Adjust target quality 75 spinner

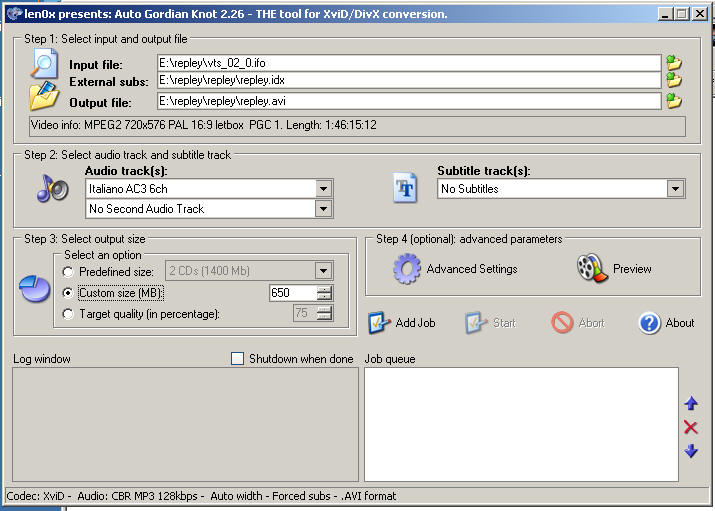click(324, 313)
